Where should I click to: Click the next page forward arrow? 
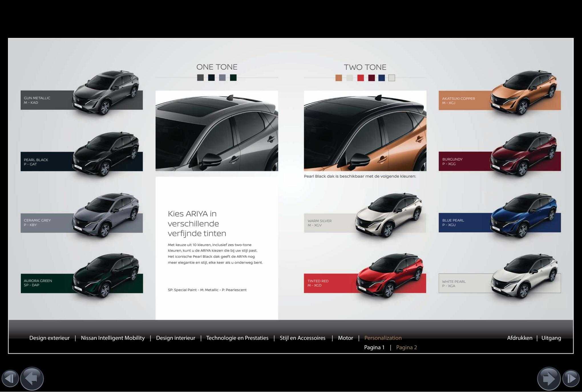tap(549, 379)
